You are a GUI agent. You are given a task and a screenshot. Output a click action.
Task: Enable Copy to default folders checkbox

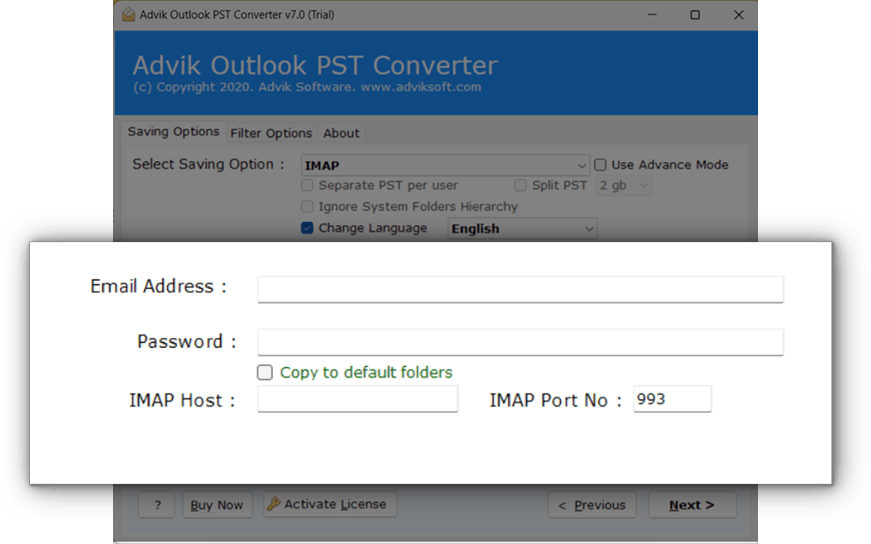coord(265,372)
